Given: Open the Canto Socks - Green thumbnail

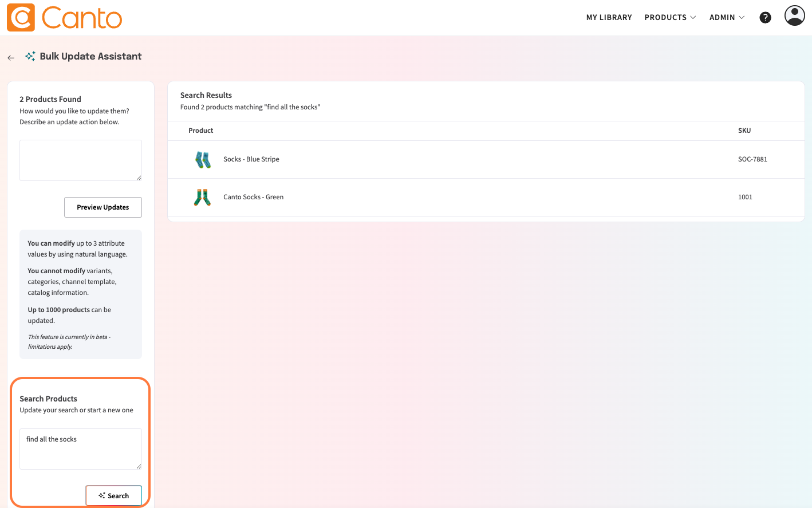Looking at the screenshot, I should tap(202, 198).
